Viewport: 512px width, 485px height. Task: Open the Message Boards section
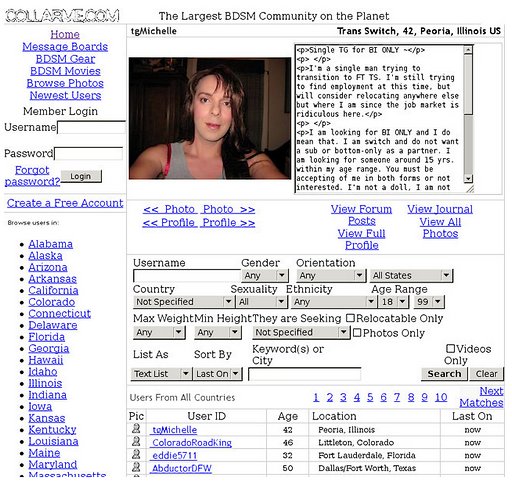(x=65, y=47)
